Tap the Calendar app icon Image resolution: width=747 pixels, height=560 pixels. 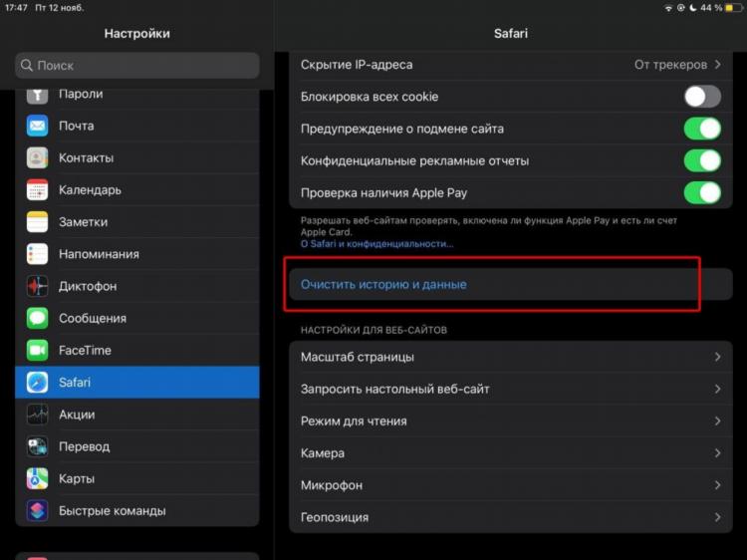click(x=37, y=189)
